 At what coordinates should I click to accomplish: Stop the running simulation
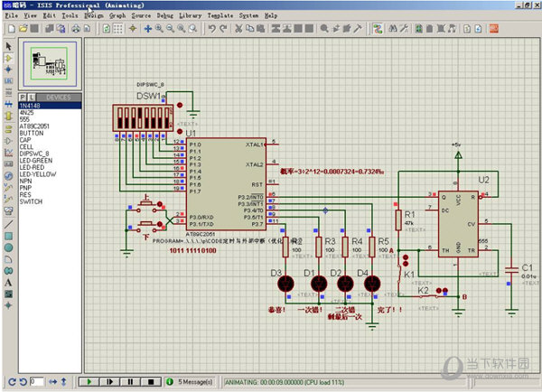149,382
